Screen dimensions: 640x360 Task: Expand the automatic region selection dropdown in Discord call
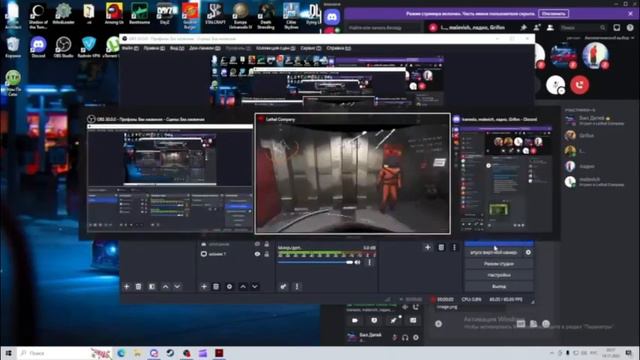(610, 38)
